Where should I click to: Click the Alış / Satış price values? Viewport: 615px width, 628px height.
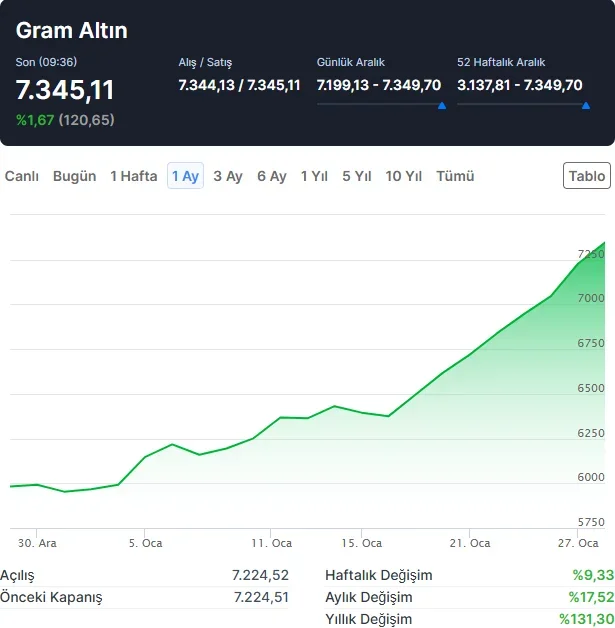[x=239, y=85]
